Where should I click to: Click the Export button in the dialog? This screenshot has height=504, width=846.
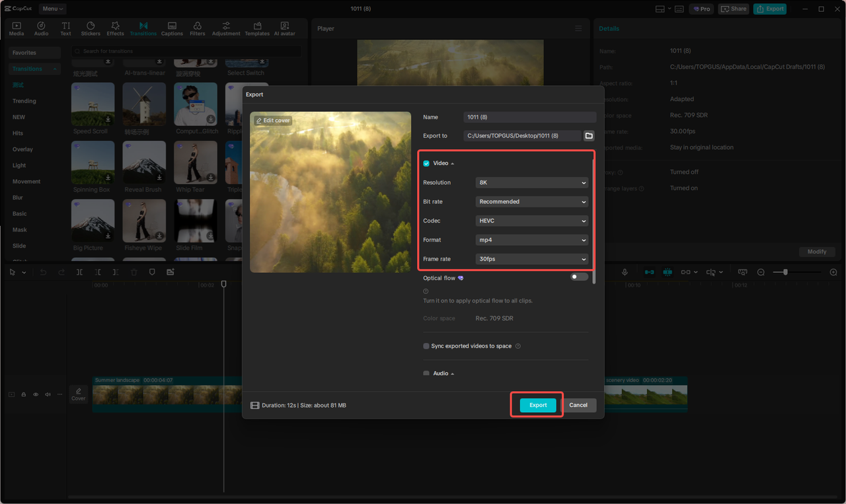tap(537, 405)
